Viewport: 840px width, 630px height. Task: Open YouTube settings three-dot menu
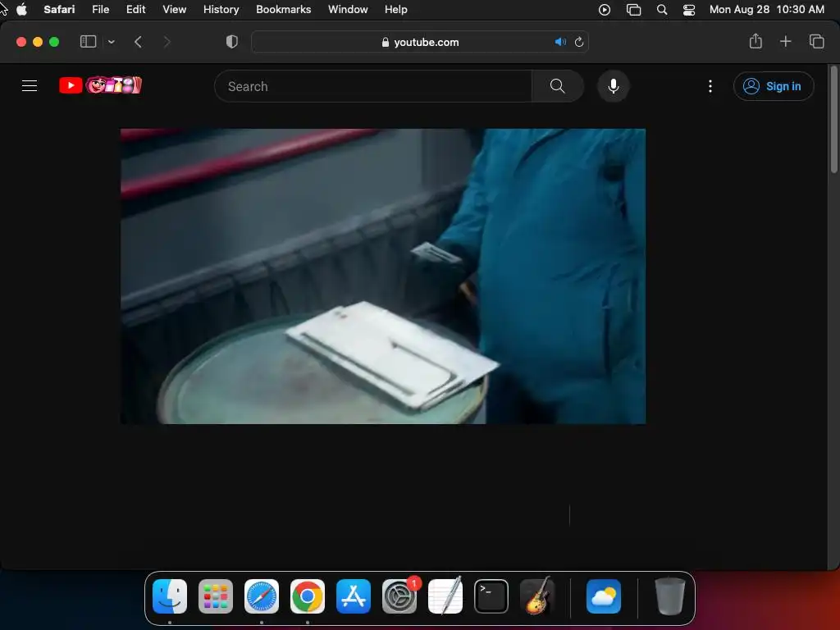point(710,86)
